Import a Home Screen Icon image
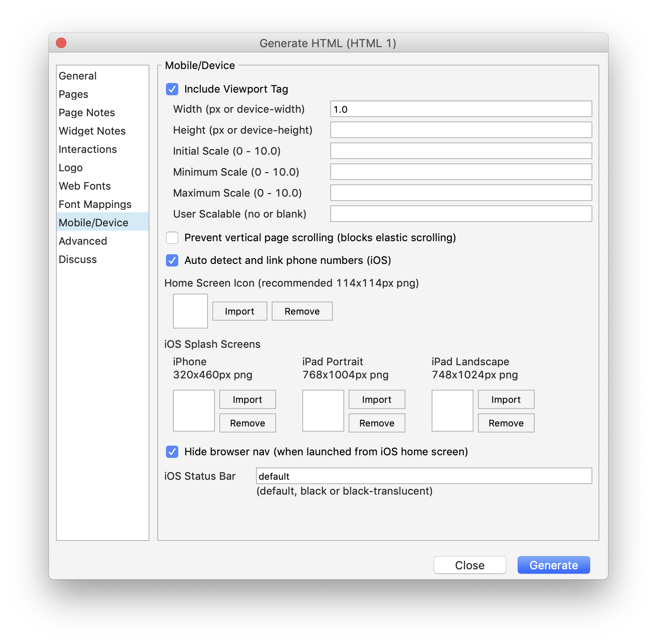657x644 pixels. 239,311
